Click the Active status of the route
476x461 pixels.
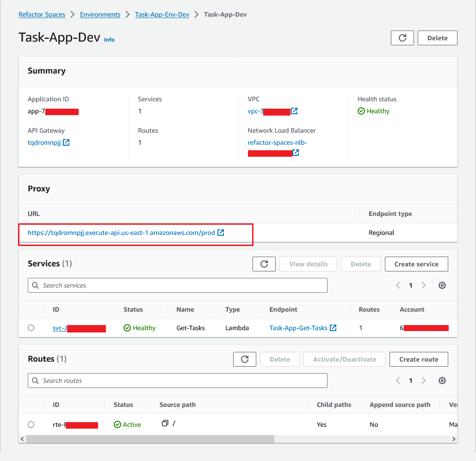pyautogui.click(x=132, y=424)
